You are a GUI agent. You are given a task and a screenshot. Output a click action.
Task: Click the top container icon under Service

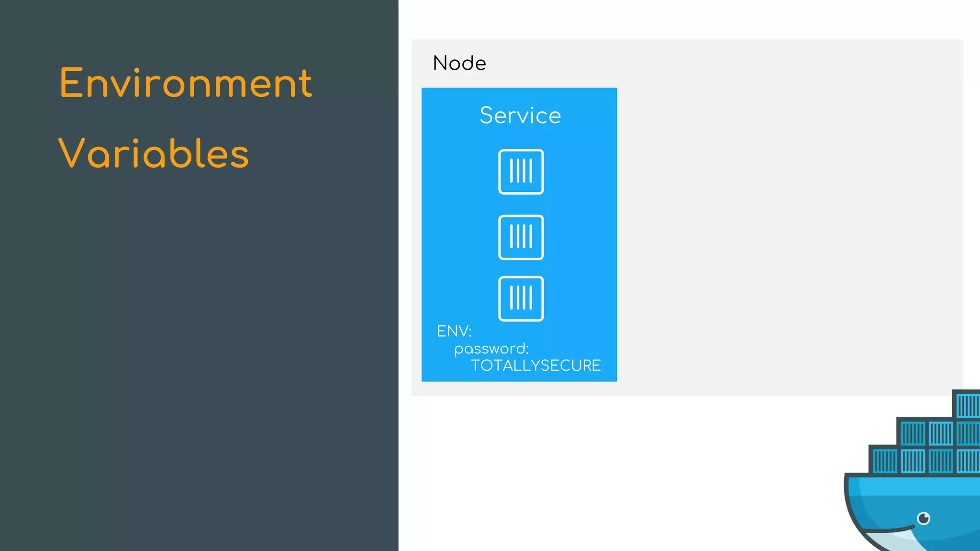click(521, 172)
